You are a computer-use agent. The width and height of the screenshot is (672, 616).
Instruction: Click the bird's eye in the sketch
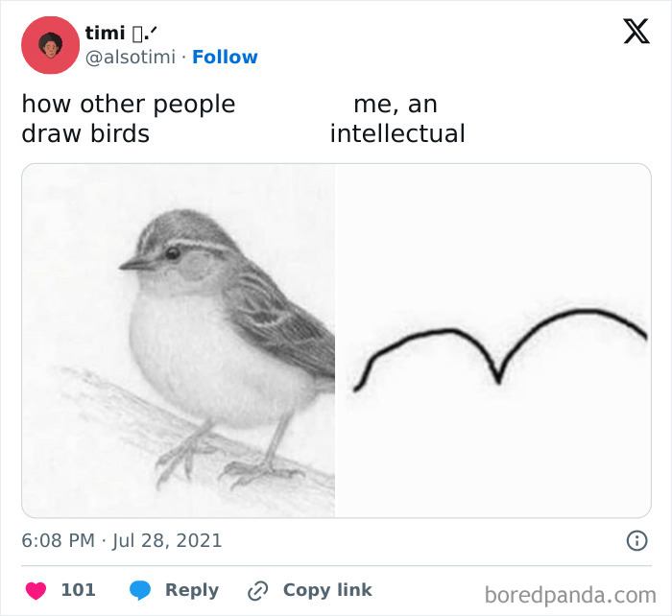point(173,253)
